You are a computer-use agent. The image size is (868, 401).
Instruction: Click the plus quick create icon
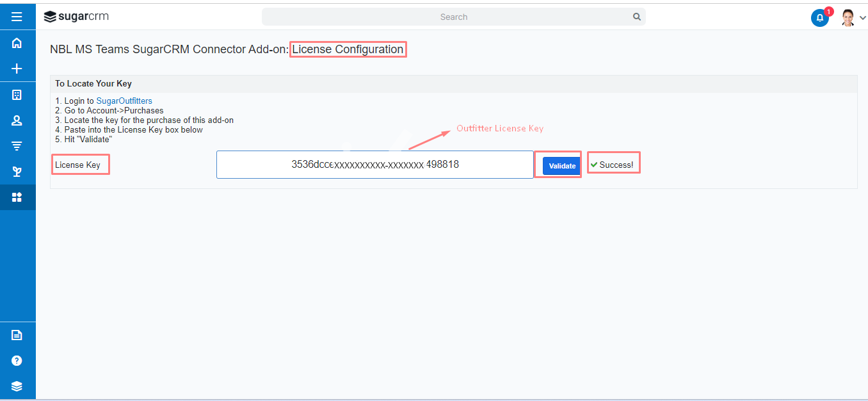pos(17,69)
